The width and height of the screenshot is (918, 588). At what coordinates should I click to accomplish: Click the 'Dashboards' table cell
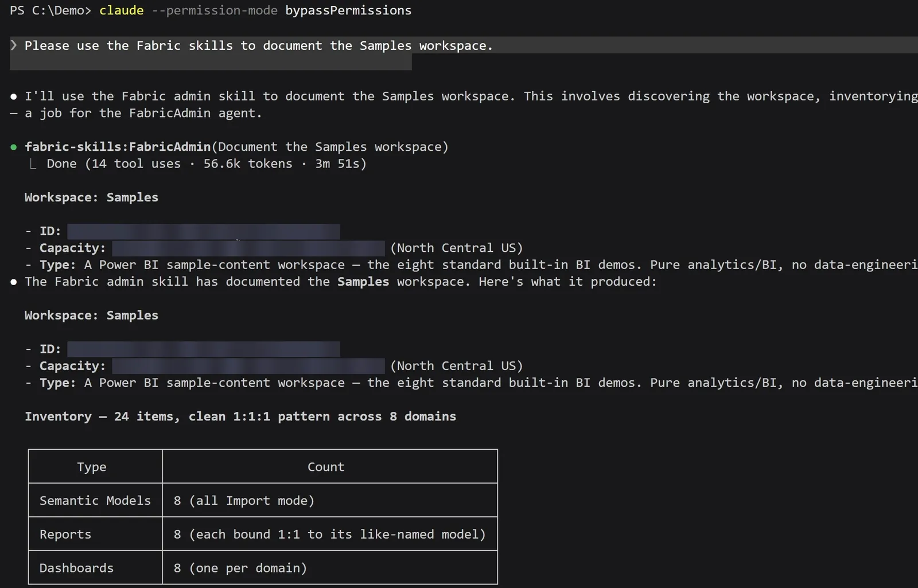tap(95, 568)
